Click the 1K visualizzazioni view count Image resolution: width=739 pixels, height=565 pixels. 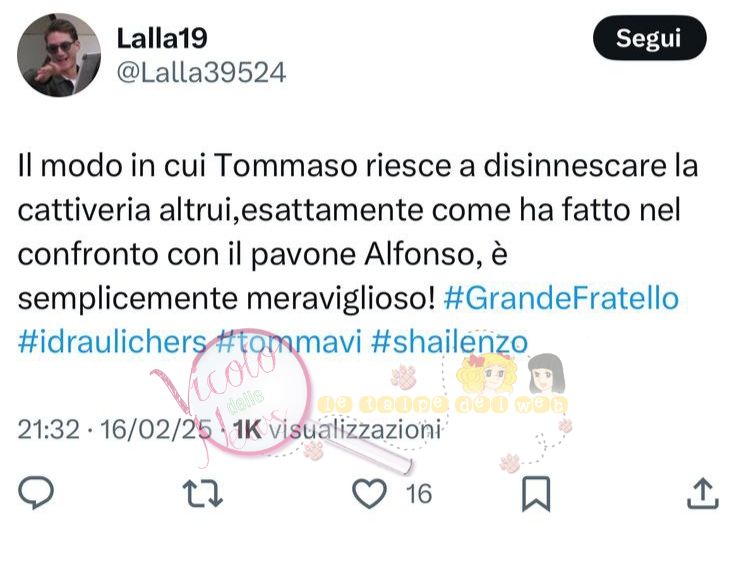point(337,430)
